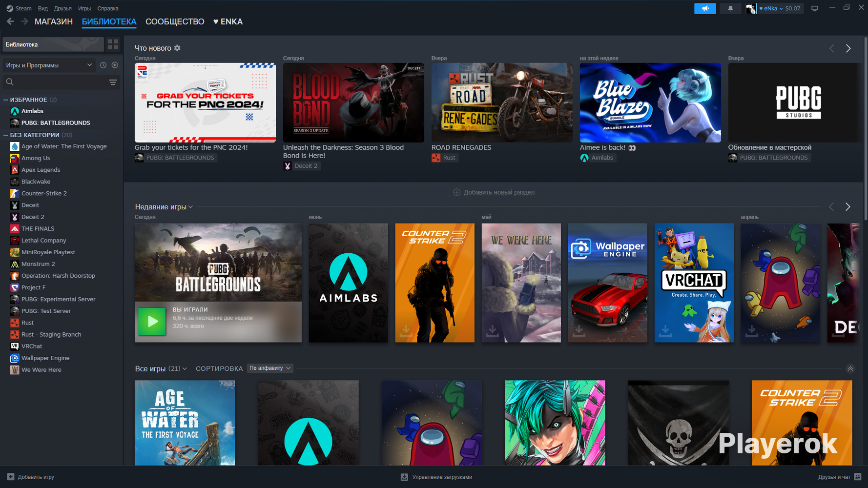
Task: Collapse the All Games section arrow
Action: pos(850,369)
